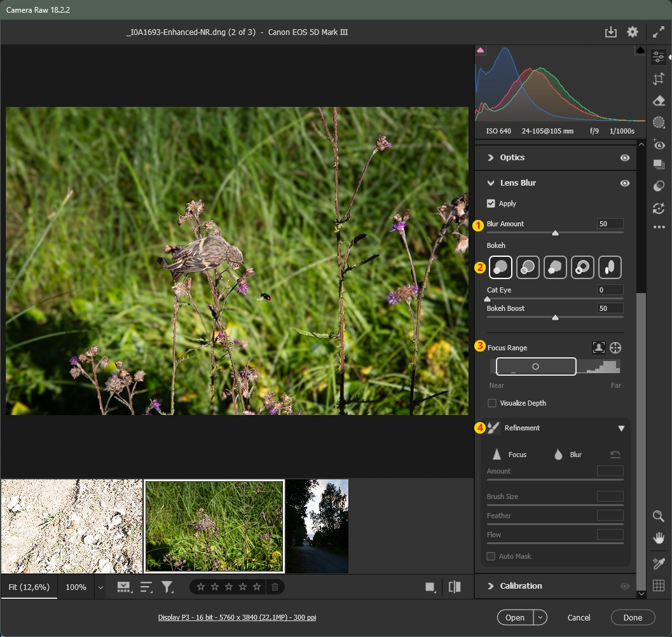
Task: Select the Red Eye removal tool
Action: click(x=659, y=144)
